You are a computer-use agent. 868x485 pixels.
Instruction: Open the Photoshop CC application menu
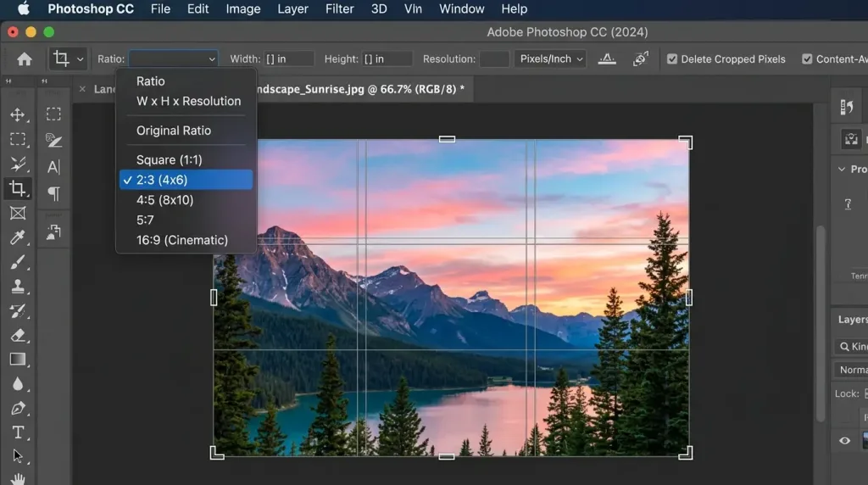[x=91, y=8]
